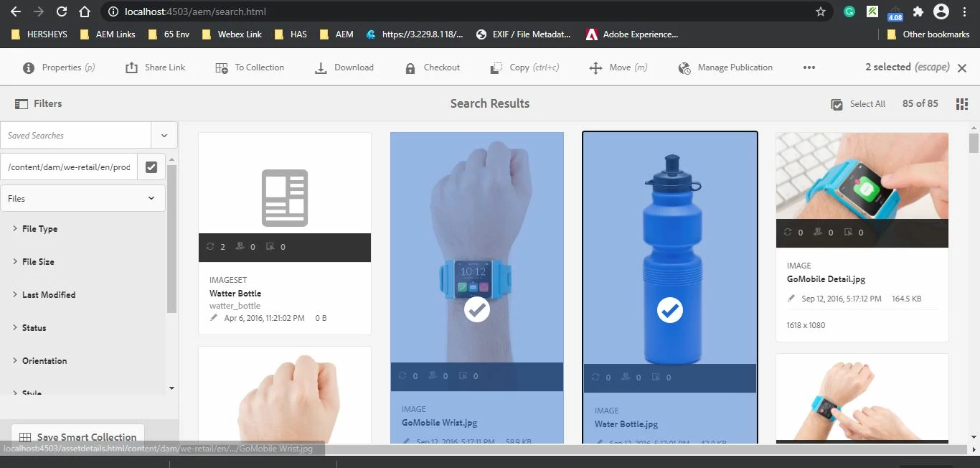Expand the File Type filter
This screenshot has width=980, height=468.
35,229
